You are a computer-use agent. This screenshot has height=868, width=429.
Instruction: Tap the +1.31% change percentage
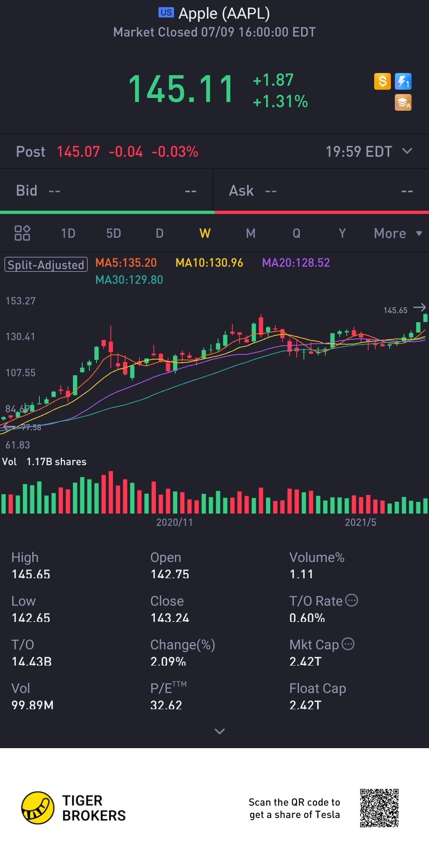[280, 102]
